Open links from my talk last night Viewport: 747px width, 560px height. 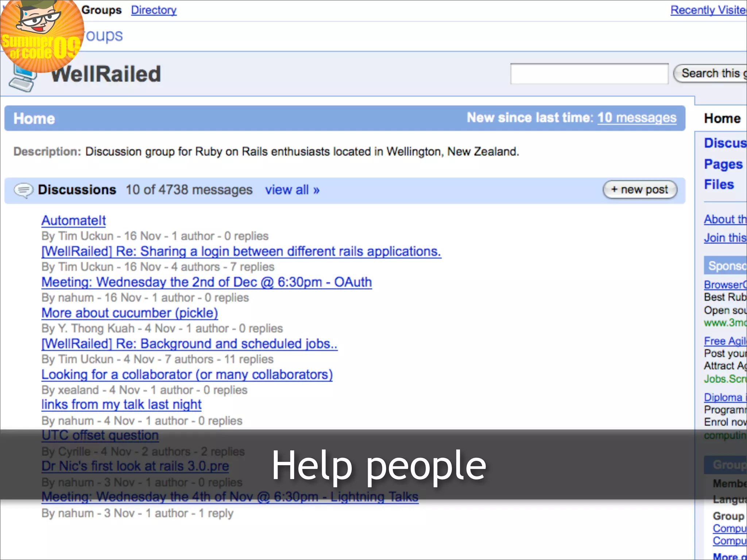[121, 404]
